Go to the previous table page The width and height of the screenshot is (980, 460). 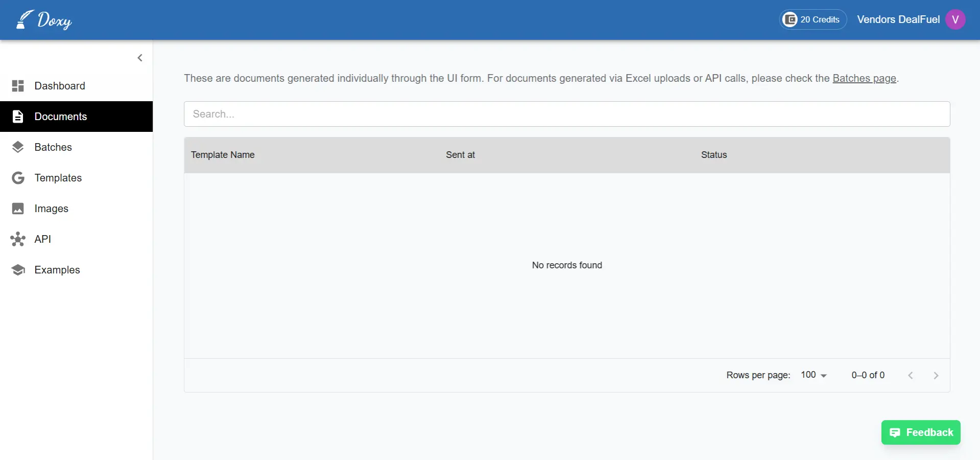(x=910, y=376)
